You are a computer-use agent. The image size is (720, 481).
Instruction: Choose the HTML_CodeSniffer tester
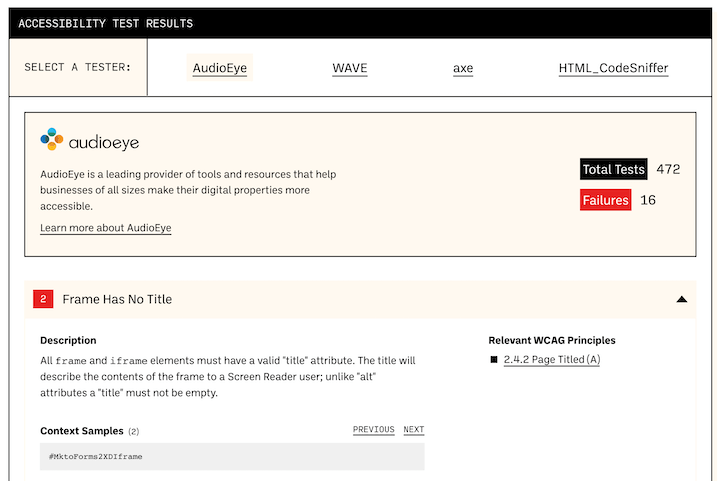click(x=613, y=68)
